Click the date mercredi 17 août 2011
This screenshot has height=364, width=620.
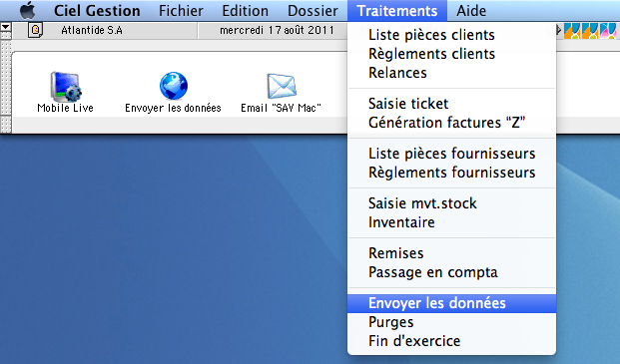[277, 30]
